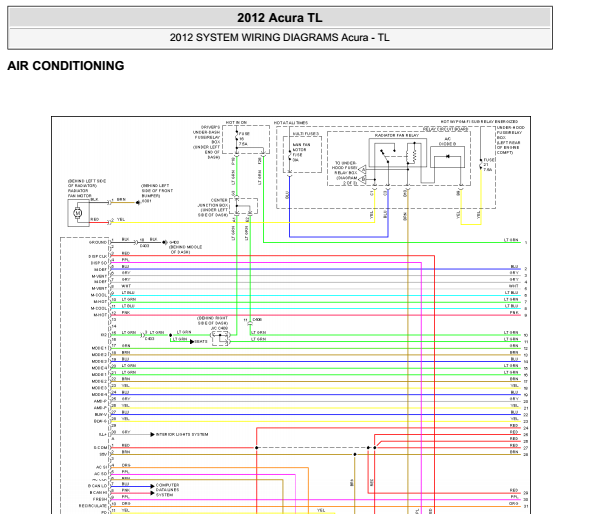
Task: Click the 'COMPUTER DATALINES SYSTEM' reference
Action: 167,490
